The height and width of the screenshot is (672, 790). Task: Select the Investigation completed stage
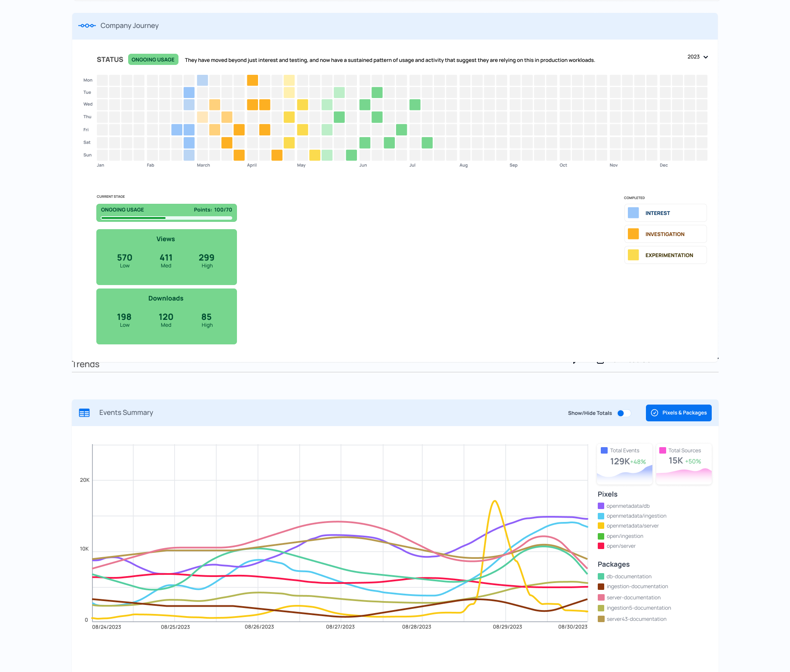click(x=665, y=234)
